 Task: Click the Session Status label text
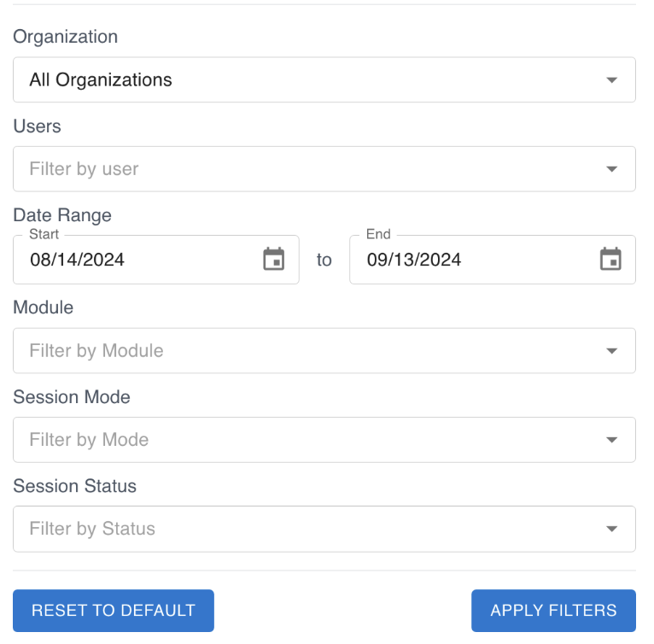[x=75, y=486]
